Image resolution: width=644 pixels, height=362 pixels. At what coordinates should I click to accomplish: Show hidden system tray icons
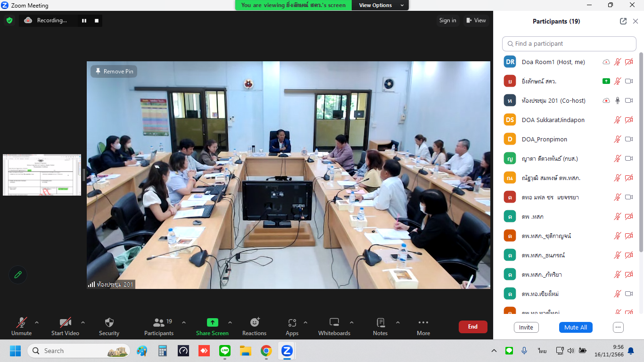pyautogui.click(x=494, y=351)
